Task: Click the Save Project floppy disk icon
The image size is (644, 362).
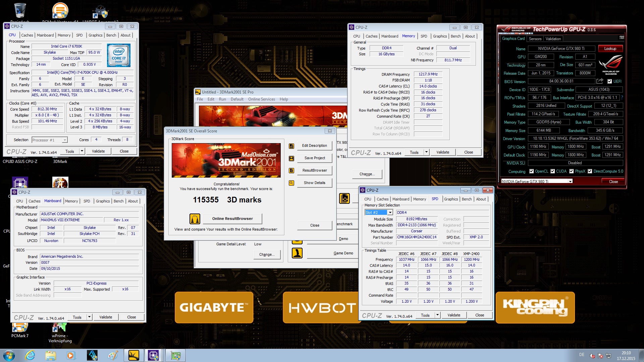Action: click(x=291, y=158)
